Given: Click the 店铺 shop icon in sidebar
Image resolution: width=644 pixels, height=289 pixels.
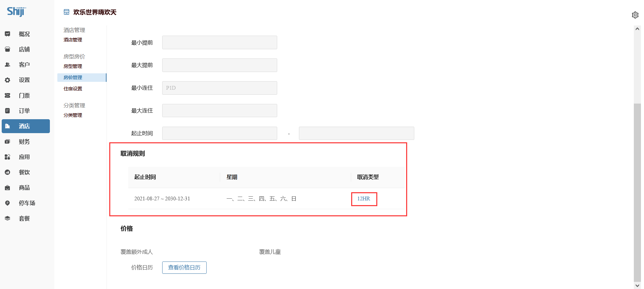Looking at the screenshot, I should (7, 49).
